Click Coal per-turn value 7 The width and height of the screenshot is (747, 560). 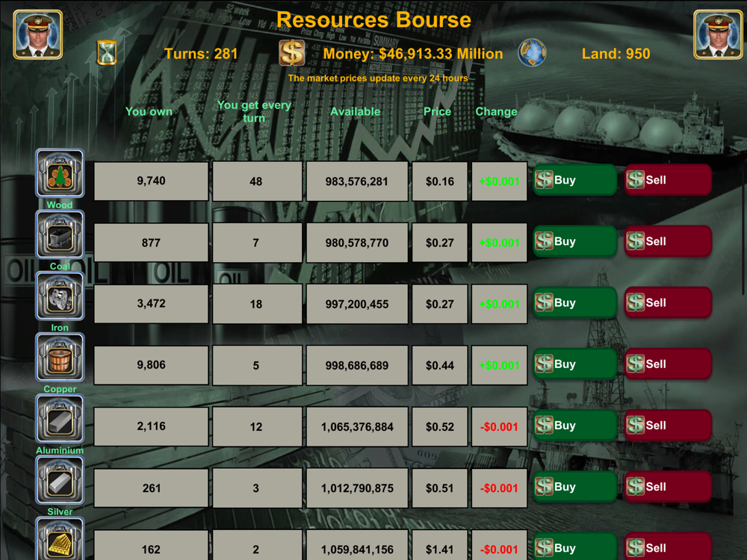click(257, 243)
